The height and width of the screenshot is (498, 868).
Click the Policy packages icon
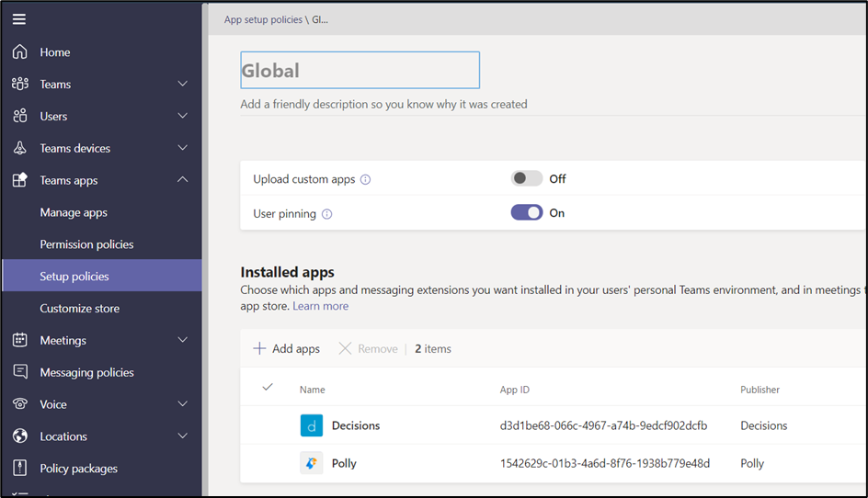20,468
